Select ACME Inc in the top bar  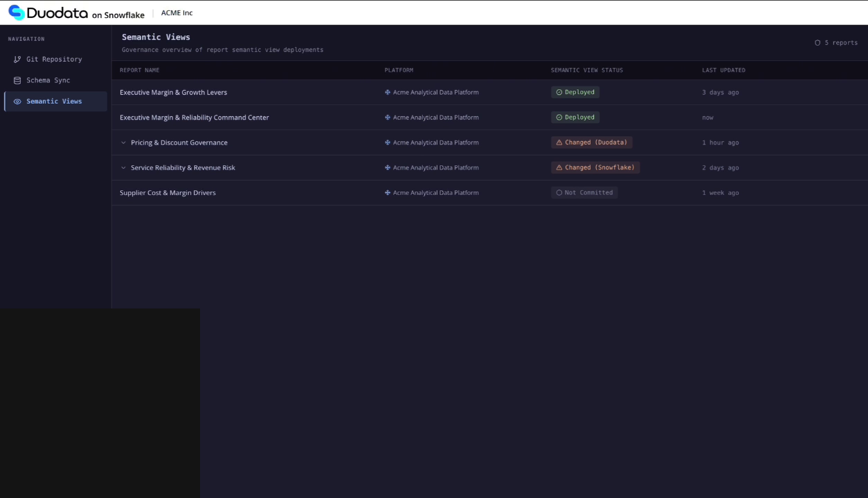(x=177, y=12)
